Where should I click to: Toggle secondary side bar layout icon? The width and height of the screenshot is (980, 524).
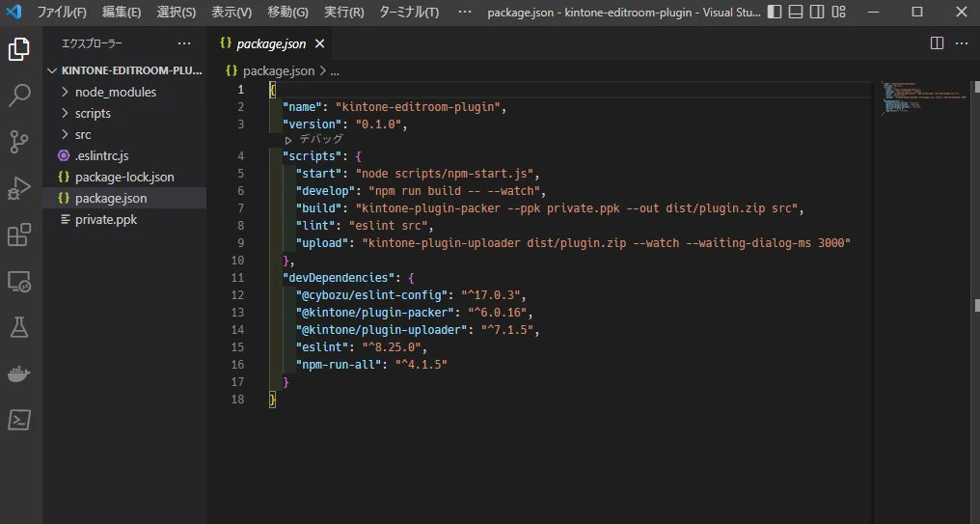click(x=817, y=12)
